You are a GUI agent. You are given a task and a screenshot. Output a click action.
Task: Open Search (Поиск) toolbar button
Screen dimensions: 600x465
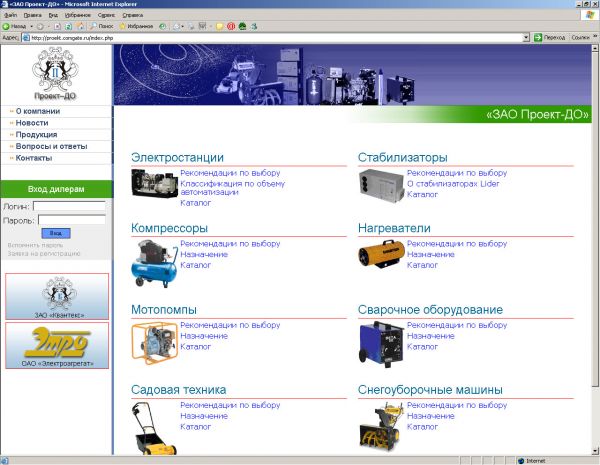[101, 26]
